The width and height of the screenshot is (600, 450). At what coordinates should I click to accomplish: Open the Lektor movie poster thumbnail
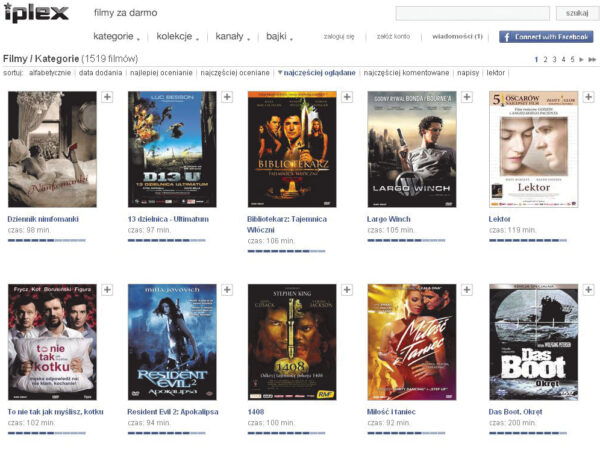pyautogui.click(x=533, y=149)
